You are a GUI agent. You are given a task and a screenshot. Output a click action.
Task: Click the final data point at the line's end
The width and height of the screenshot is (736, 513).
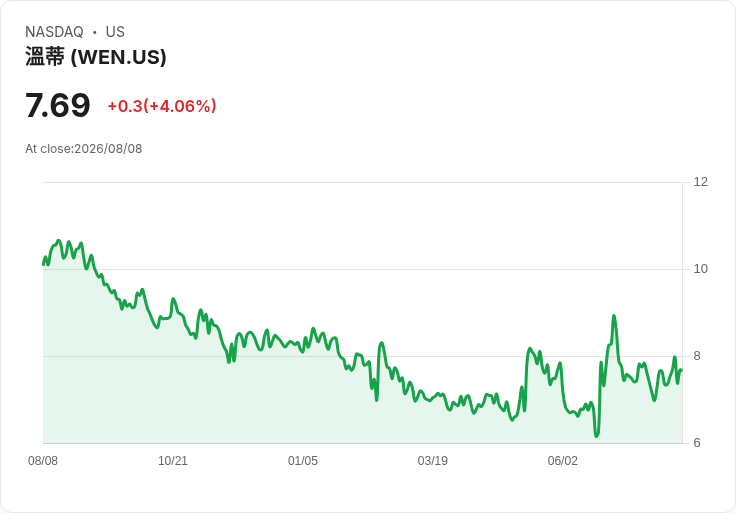pos(681,370)
